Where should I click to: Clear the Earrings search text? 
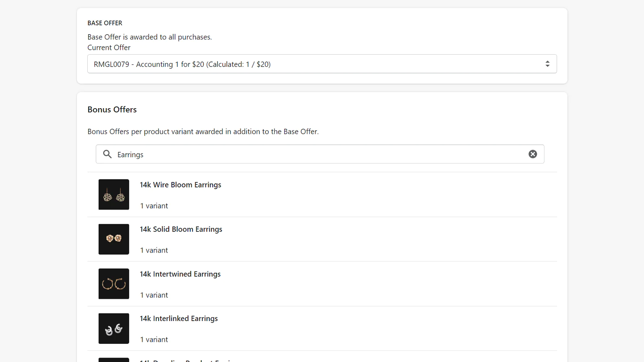pos(533,154)
